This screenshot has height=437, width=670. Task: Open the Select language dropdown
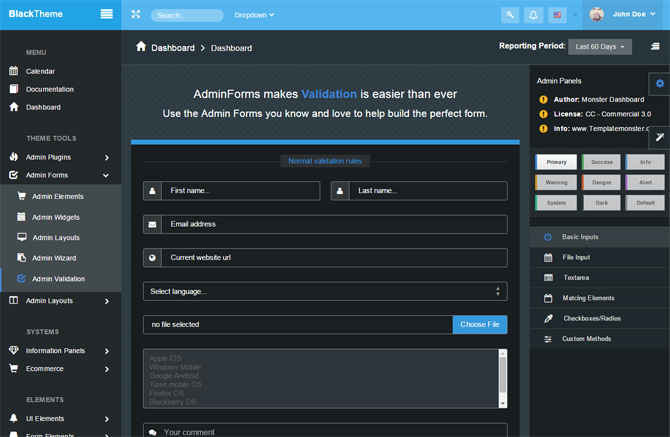[x=325, y=291]
